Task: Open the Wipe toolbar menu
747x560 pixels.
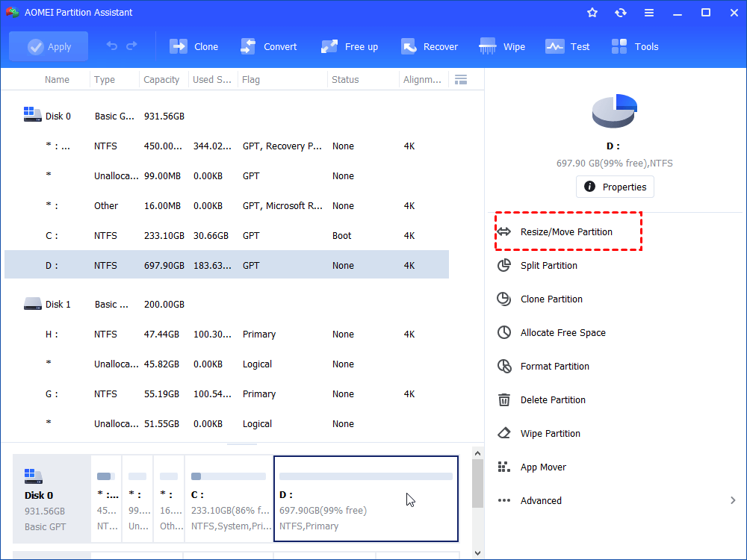Action: tap(502, 46)
